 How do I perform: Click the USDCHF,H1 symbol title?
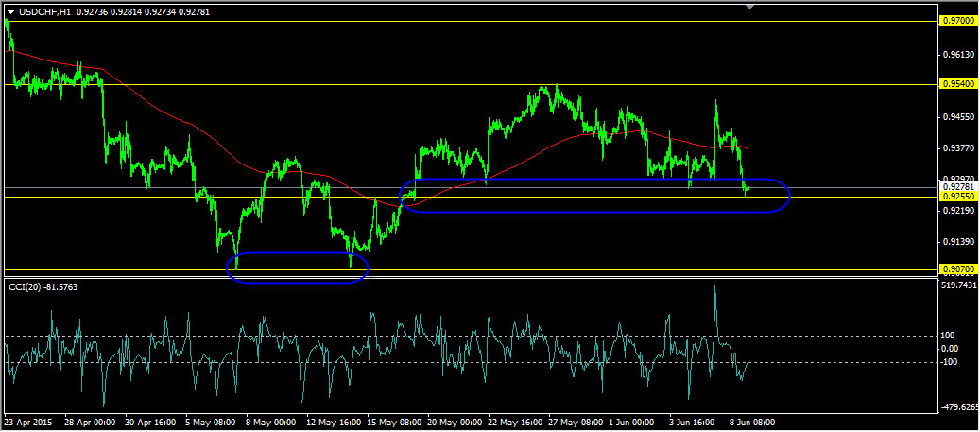(x=43, y=12)
